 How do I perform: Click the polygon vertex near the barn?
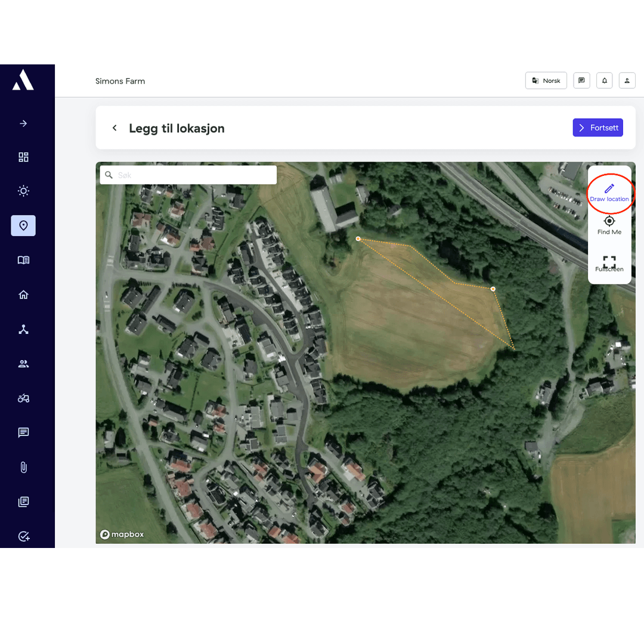point(358,239)
